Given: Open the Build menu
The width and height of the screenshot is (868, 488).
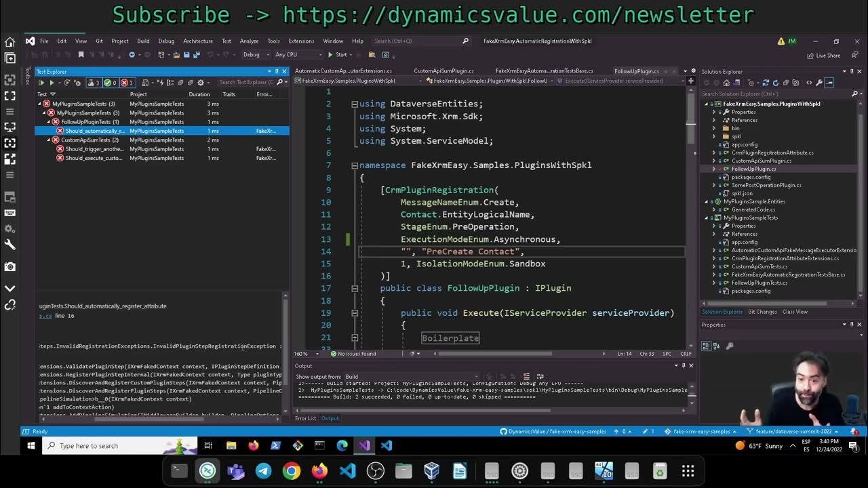Looking at the screenshot, I should coord(143,41).
